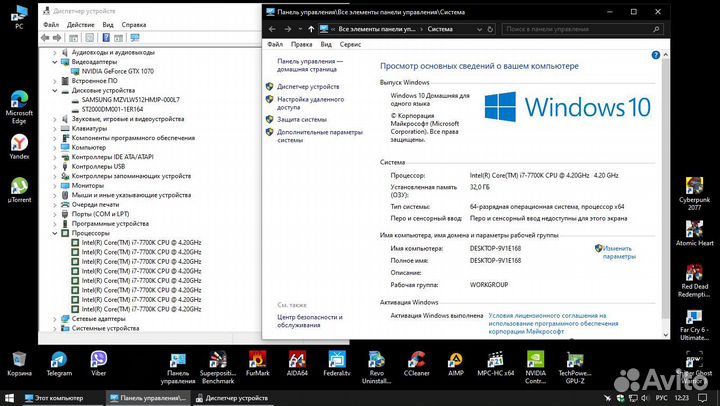Select the ST2000DM001-1ER164 disk entry

pyautogui.click(x=112, y=109)
